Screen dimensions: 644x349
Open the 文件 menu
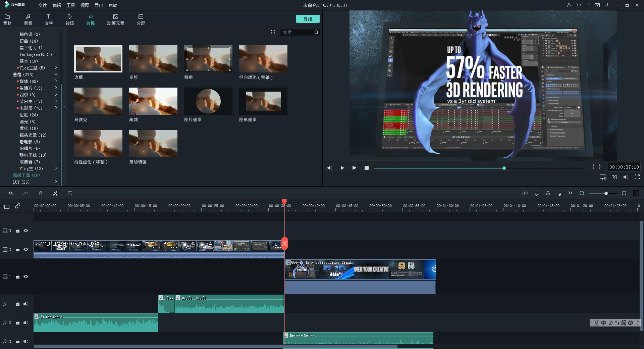click(x=43, y=5)
